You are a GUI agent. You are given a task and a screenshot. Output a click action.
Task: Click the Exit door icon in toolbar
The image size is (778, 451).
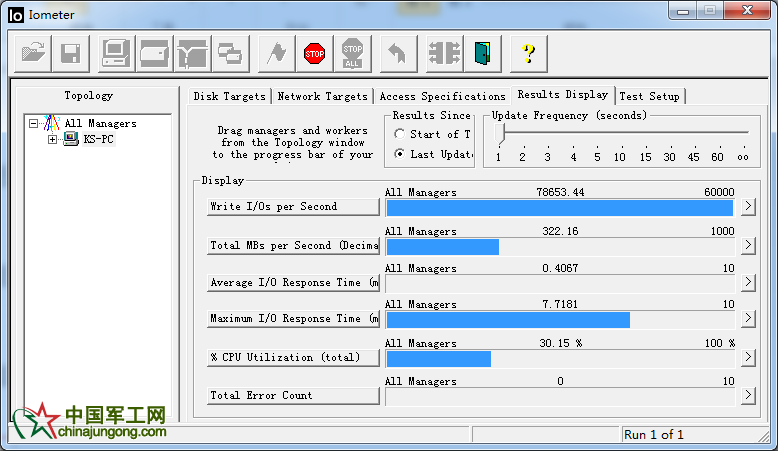click(482, 53)
